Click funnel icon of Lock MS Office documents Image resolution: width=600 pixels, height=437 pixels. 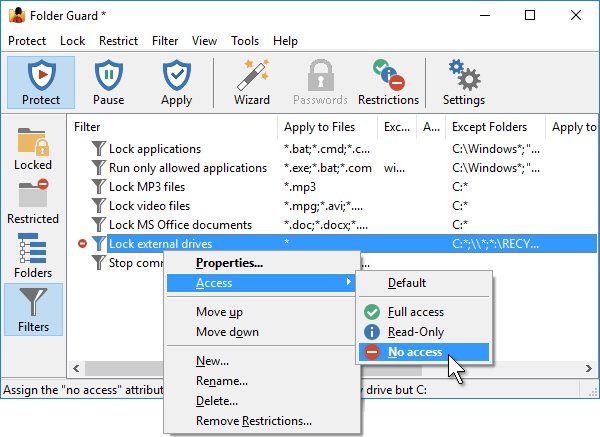click(98, 225)
